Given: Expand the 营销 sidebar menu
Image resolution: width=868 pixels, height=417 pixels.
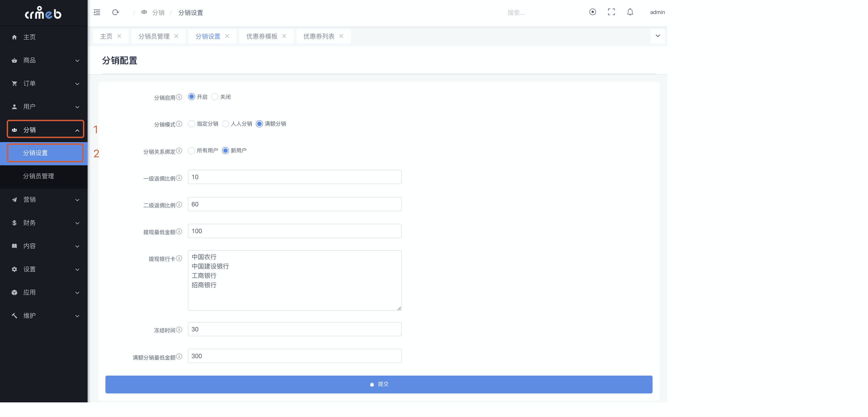Looking at the screenshot, I should [x=44, y=200].
